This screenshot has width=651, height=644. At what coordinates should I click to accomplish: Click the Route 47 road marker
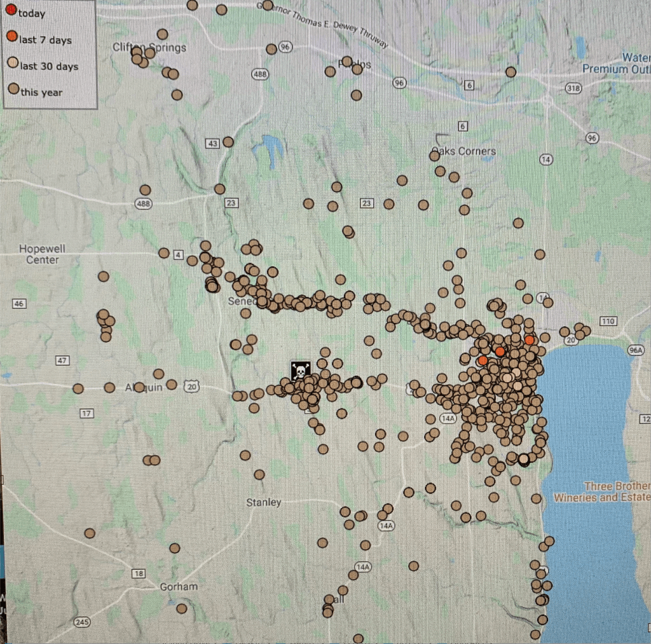(62, 360)
